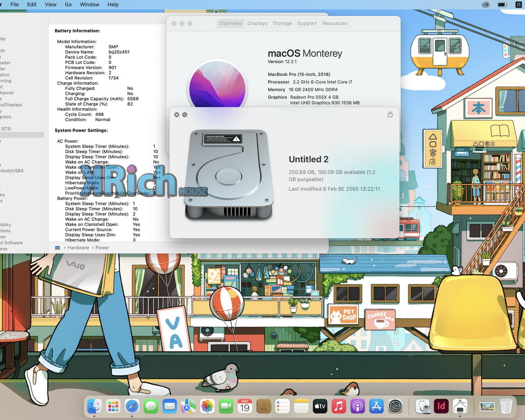525x420 pixels.
Task: Select the highlighted Power sidebar row
Action: tap(22, 135)
